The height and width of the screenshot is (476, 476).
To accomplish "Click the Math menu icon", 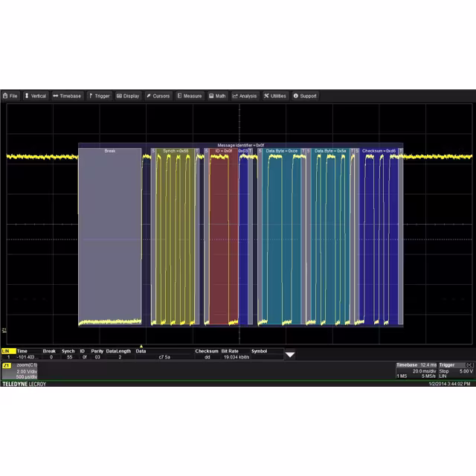I will tap(212, 96).
